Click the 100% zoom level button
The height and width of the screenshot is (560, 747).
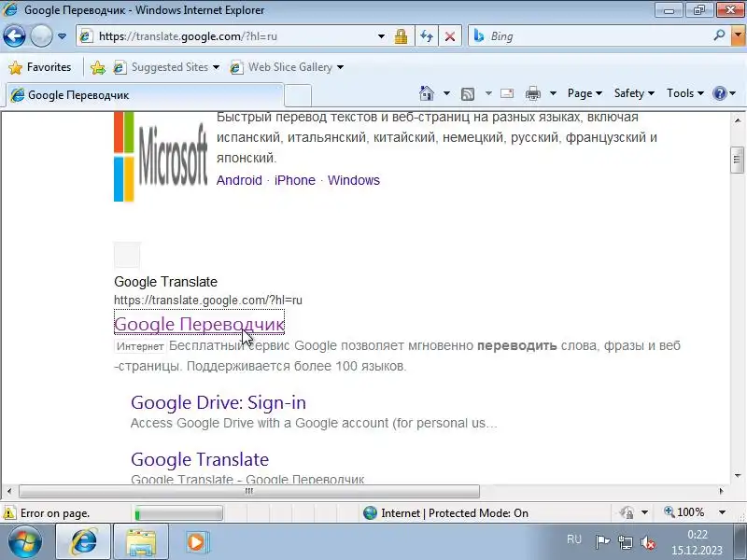684,512
